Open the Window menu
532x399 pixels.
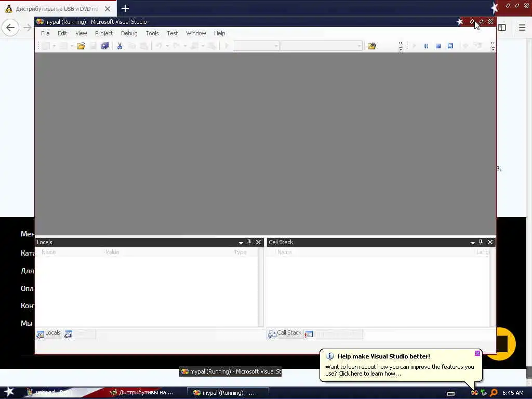click(196, 33)
